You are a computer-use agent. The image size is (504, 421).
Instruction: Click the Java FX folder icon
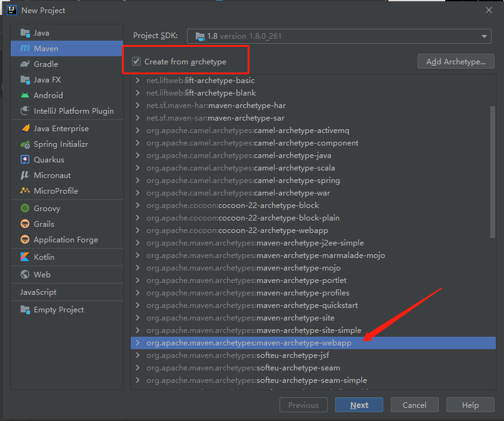[x=25, y=79]
